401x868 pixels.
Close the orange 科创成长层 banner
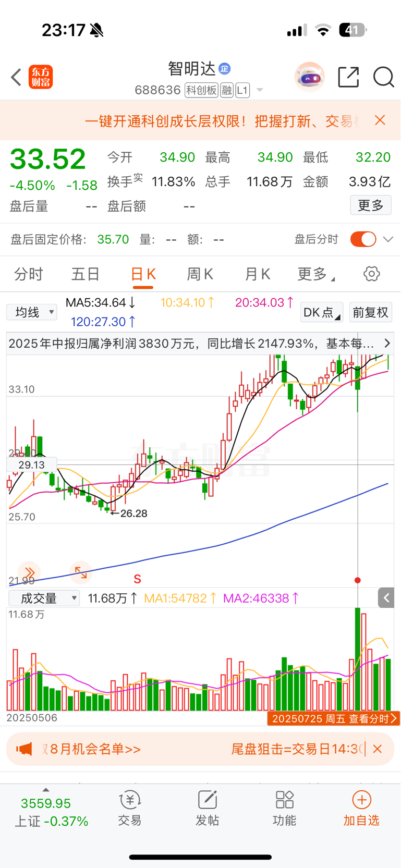[x=380, y=120]
